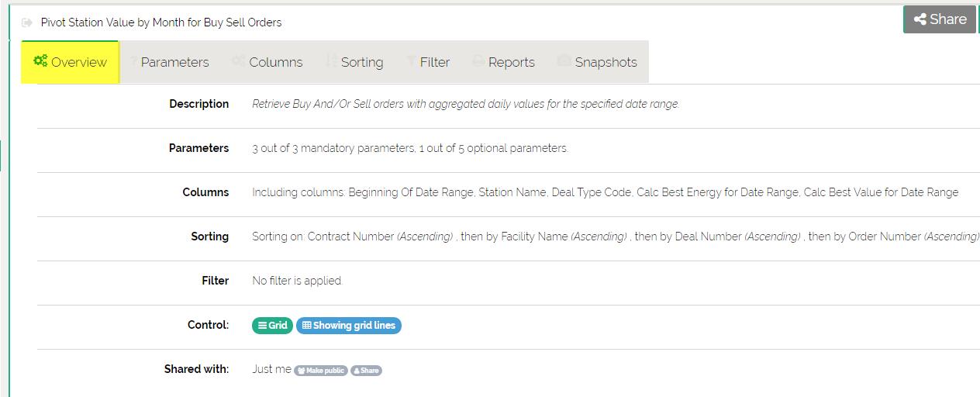Open the Snapshots tab
The image size is (980, 397).
(x=606, y=62)
